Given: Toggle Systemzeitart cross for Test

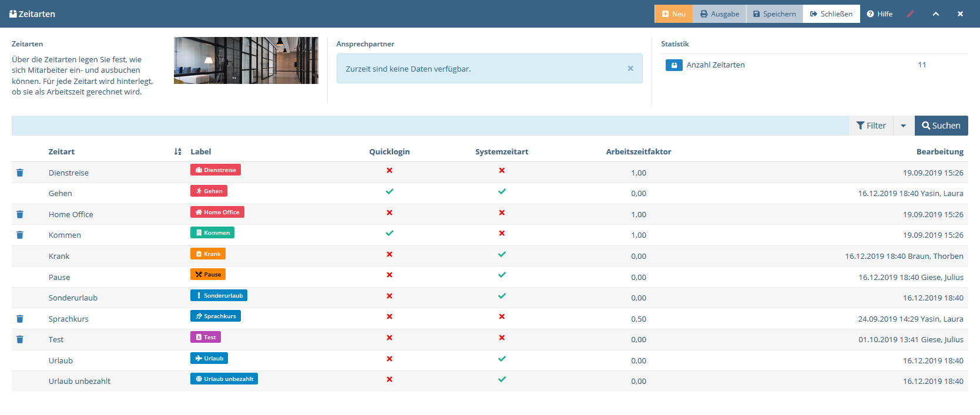Looking at the screenshot, I should click(502, 338).
